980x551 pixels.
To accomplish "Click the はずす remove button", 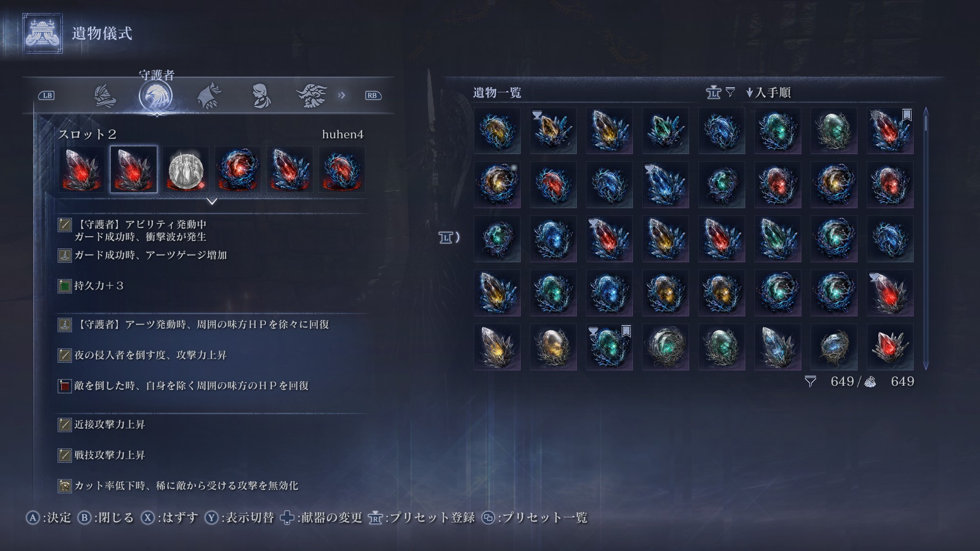I will (x=169, y=517).
